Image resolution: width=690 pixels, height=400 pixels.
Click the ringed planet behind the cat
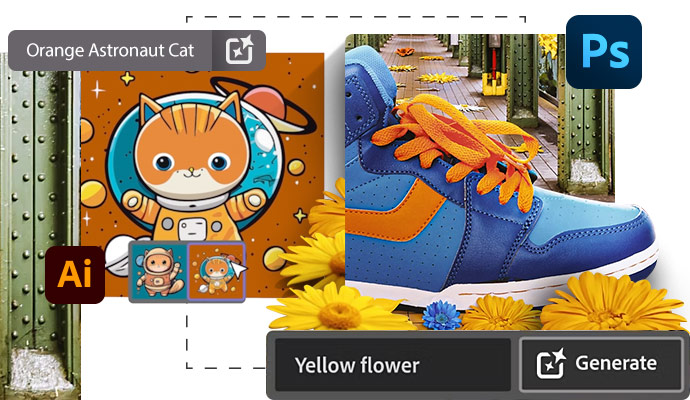coord(265,105)
